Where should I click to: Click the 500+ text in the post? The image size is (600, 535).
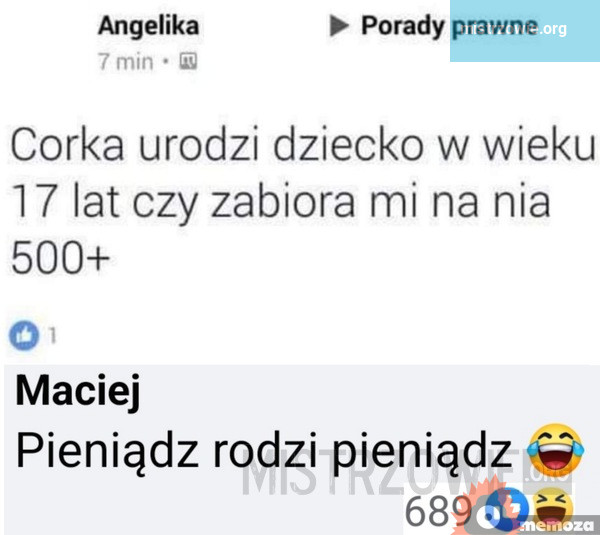(60, 257)
